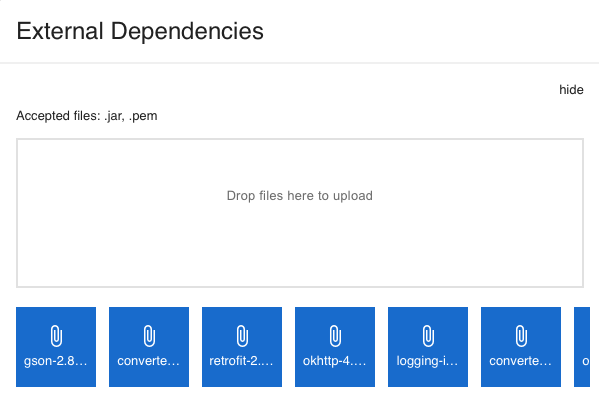Click the paperclip icon on logging-i tile
This screenshot has height=406, width=599.
428,336
